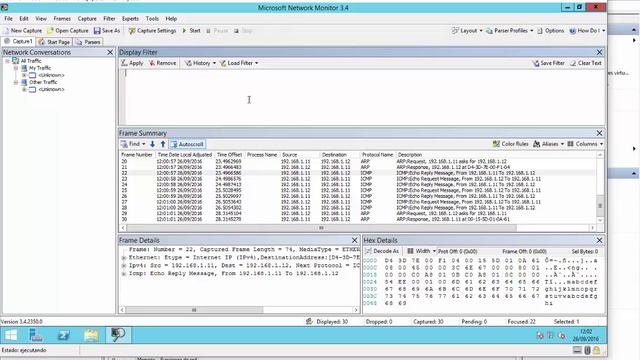
Task: Expand the Icmp node in Frame Details
Action: click(x=124, y=274)
